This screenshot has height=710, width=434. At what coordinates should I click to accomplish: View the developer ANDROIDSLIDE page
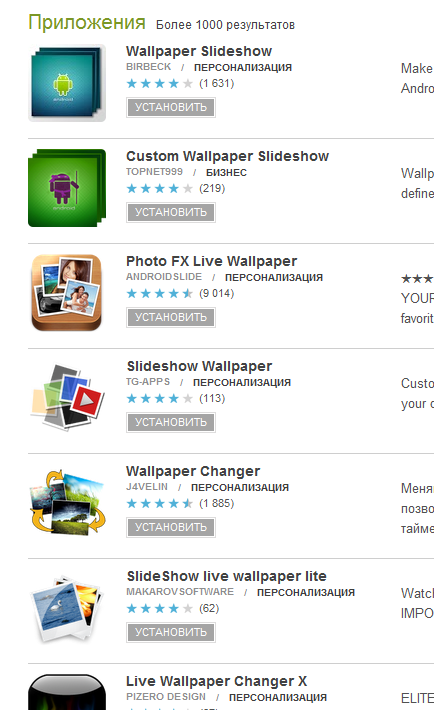click(164, 277)
